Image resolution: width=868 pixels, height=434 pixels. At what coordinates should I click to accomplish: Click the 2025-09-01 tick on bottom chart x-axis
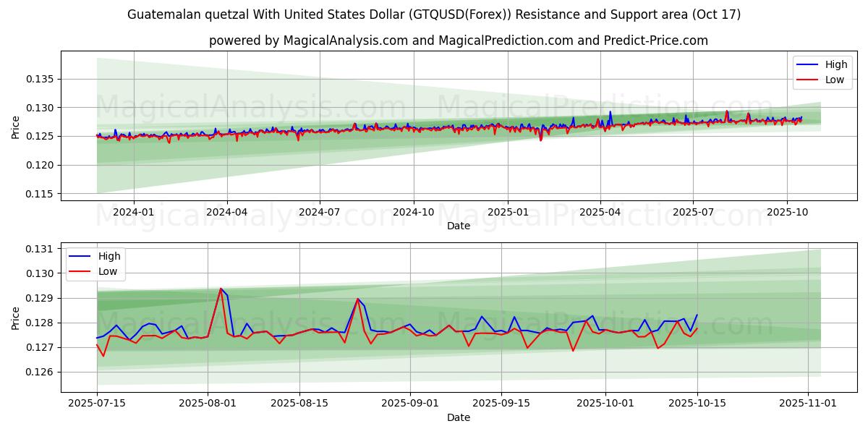pos(410,404)
